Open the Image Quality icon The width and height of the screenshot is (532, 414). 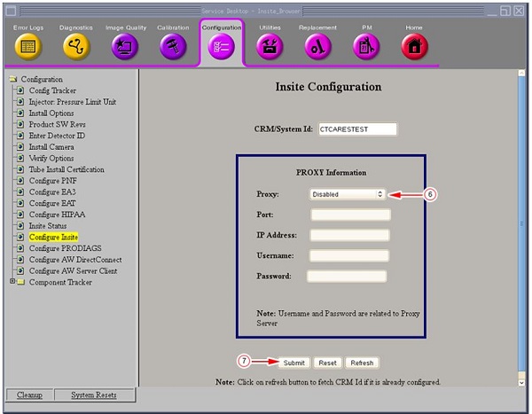125,46
